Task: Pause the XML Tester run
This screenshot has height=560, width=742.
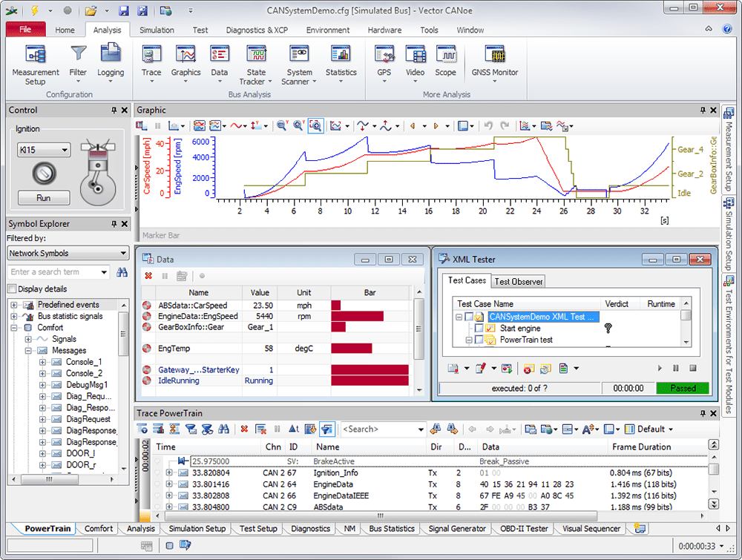Action: pos(676,367)
